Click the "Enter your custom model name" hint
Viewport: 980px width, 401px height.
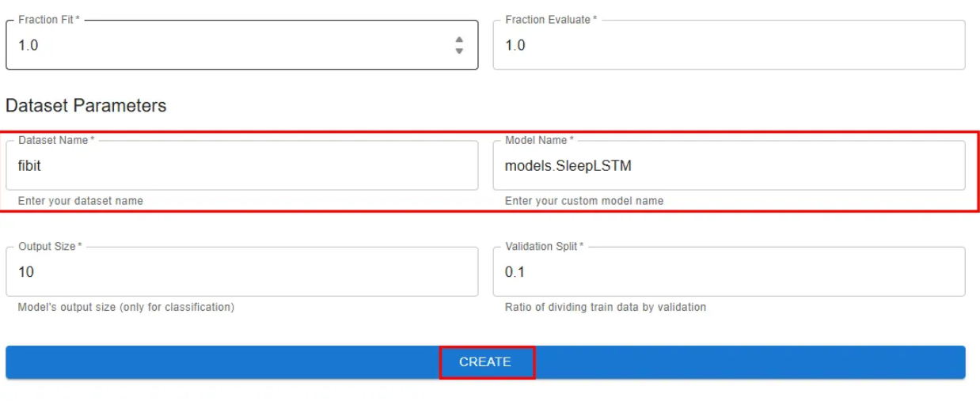584,201
